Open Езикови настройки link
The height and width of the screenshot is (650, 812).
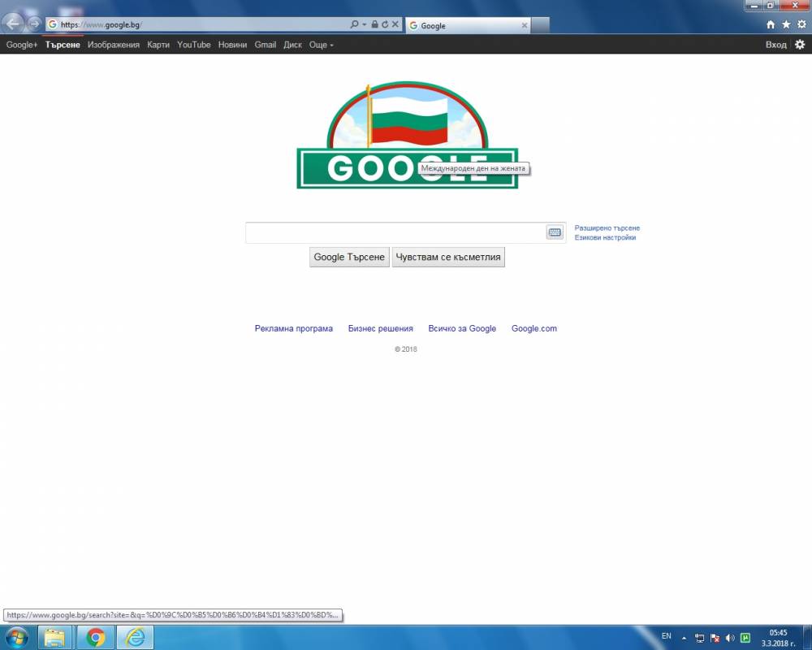pyautogui.click(x=605, y=237)
